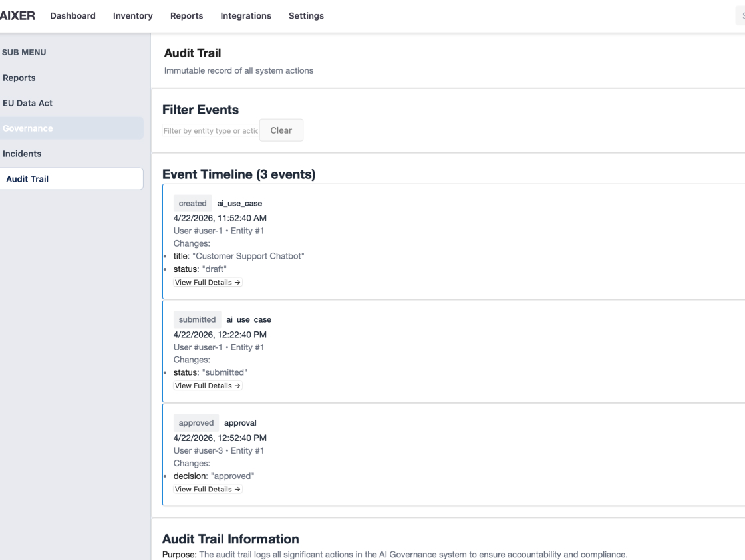The height and width of the screenshot is (560, 745).
Task: Open the Inventory section
Action: 132,15
